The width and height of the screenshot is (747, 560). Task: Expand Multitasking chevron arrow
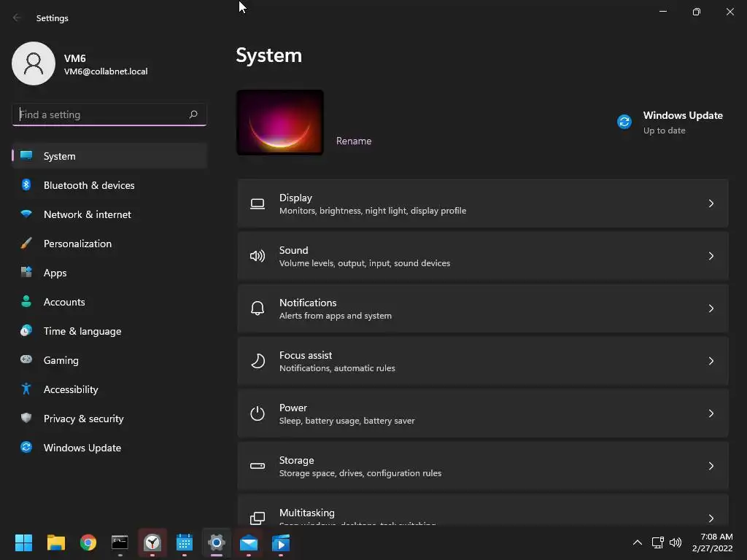click(x=711, y=518)
